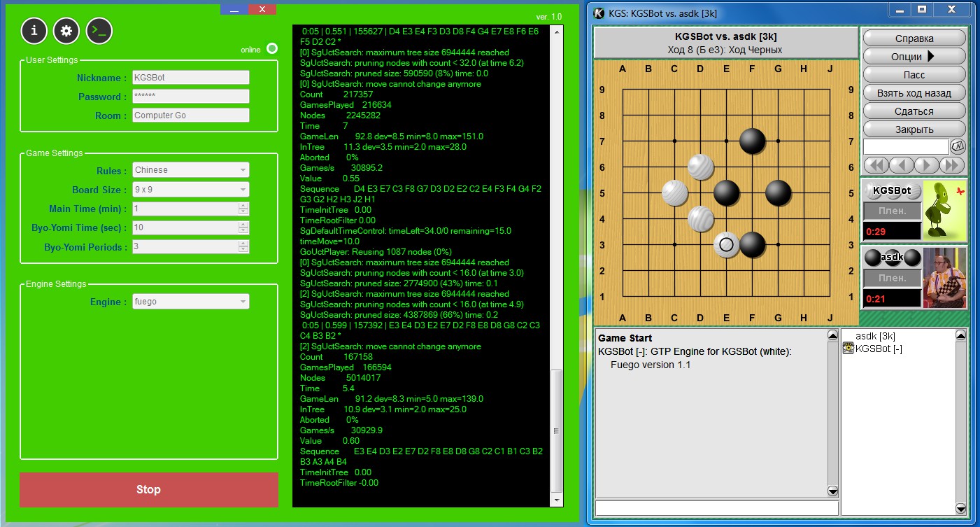This screenshot has width=980, height=527.
Task: Click the Плен. box under KGSBot
Action: coord(892,211)
